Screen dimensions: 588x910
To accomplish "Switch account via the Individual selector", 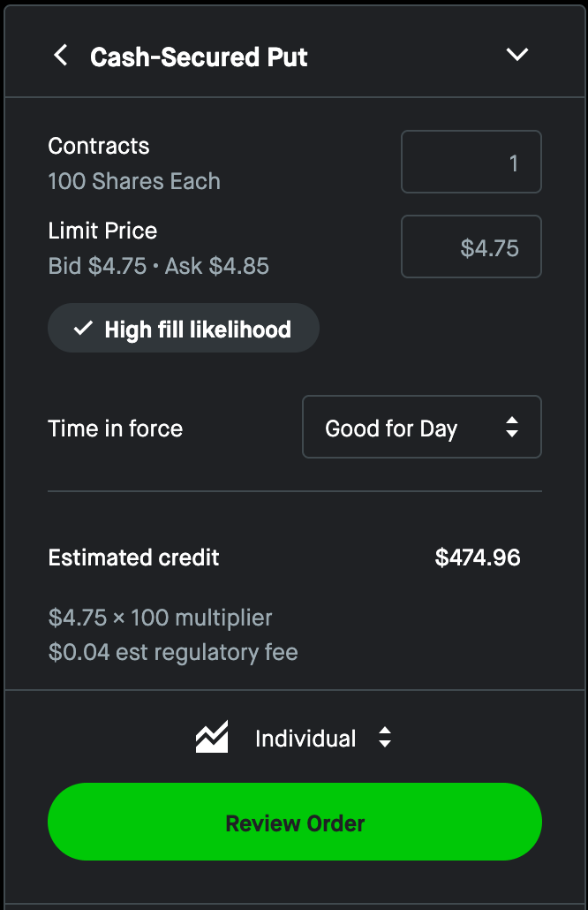I will point(305,739).
